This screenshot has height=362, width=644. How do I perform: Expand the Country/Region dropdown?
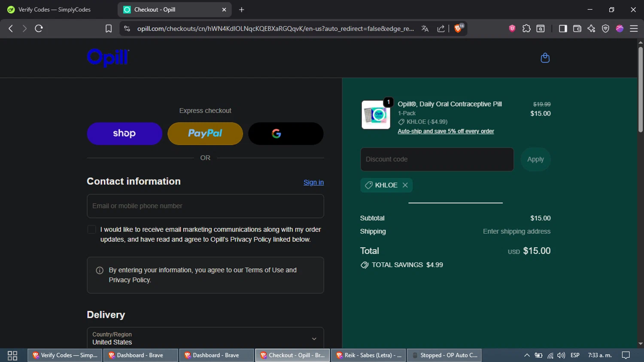click(x=205, y=338)
